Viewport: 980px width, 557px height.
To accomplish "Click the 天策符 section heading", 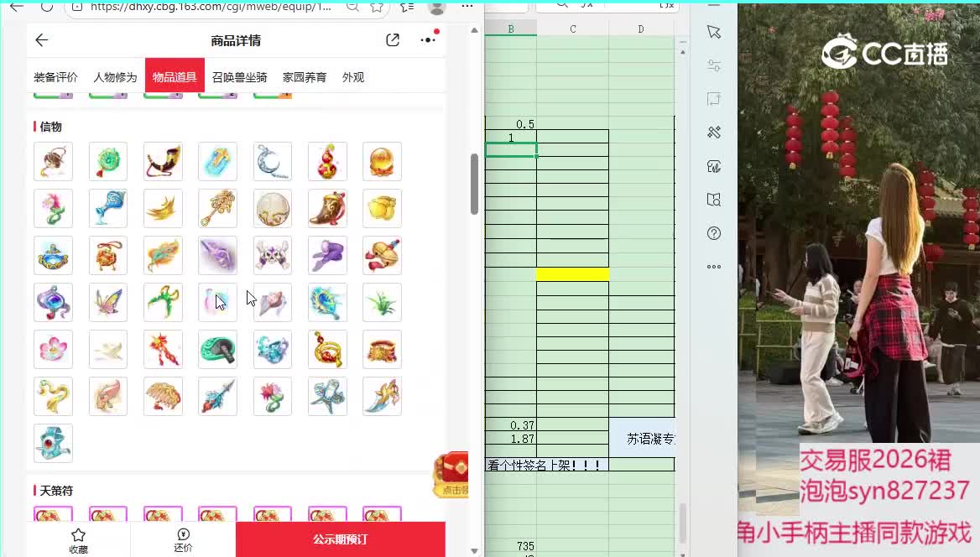I will [56, 491].
